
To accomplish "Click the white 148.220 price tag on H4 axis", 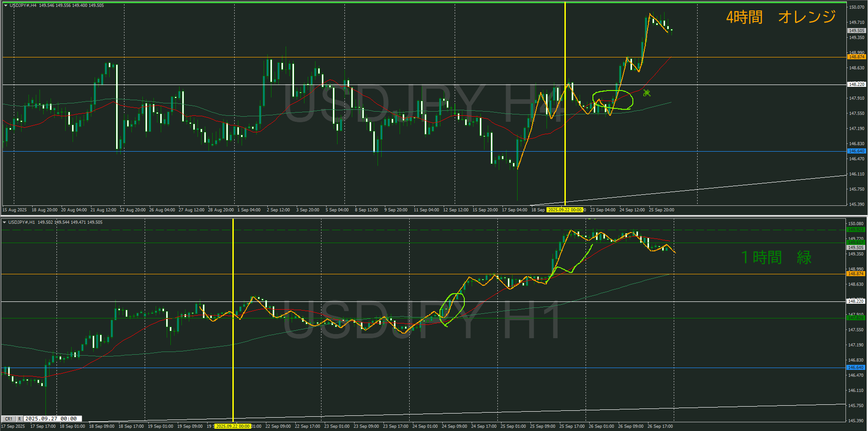I will click(x=856, y=85).
